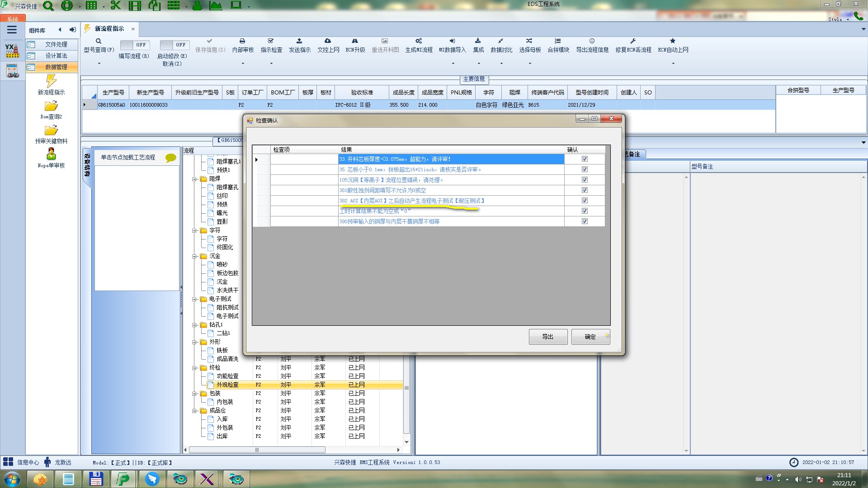The width and height of the screenshot is (868, 488).
Task: Uncheck confirm box for item 382 AOI
Action: (x=585, y=201)
